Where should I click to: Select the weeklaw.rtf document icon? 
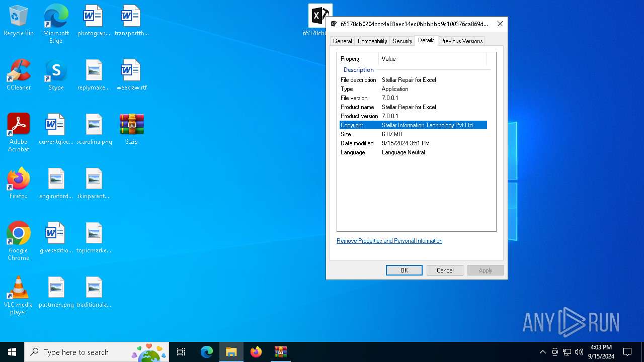[131, 75]
